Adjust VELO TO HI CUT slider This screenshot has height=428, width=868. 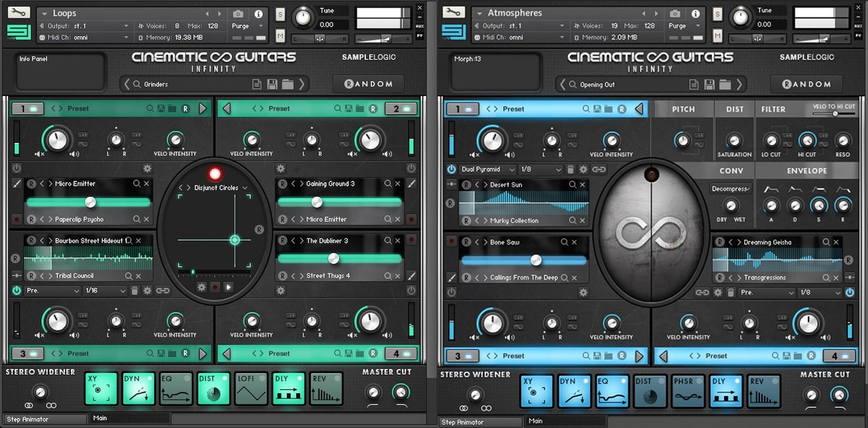[x=833, y=114]
